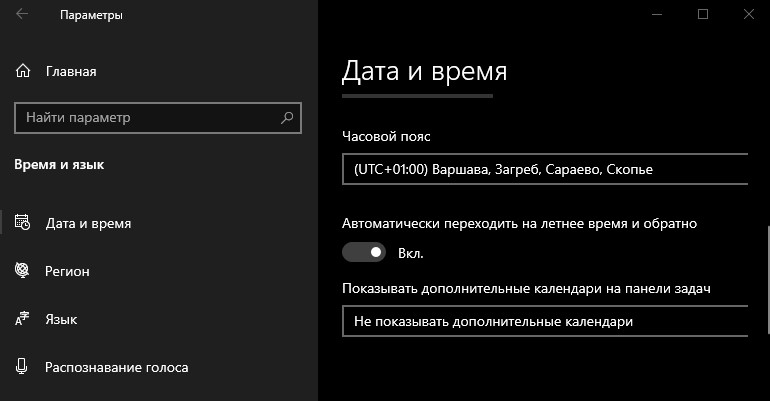770x401 pixels.
Task: Open the additional calendars dropdown
Action: pos(545,321)
